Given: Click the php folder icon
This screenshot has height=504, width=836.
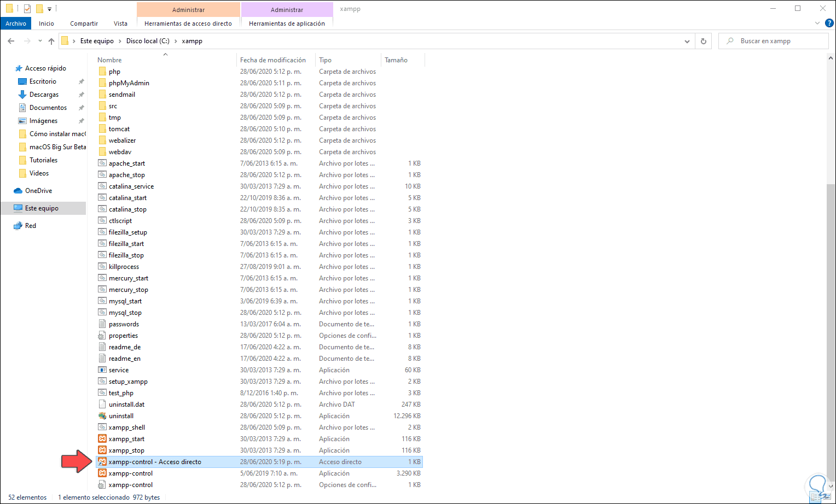Looking at the screenshot, I should click(102, 72).
